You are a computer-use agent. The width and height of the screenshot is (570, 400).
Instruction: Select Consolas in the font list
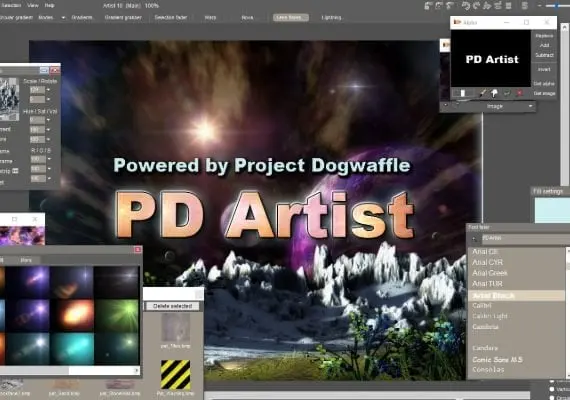point(488,369)
